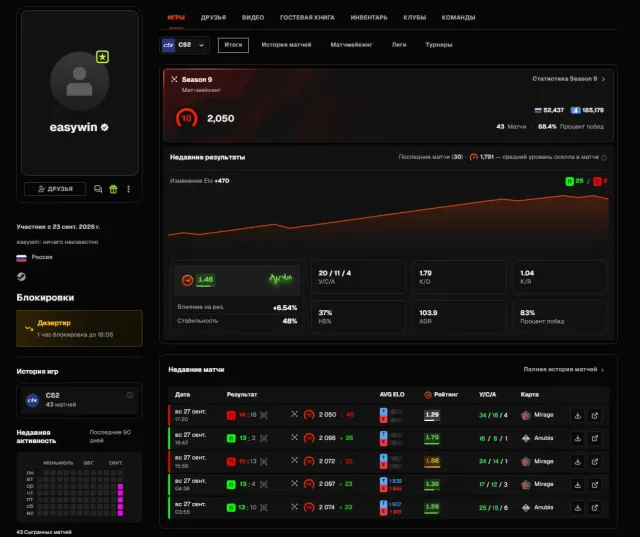Switch to the ИГРЫ tab

point(176,18)
